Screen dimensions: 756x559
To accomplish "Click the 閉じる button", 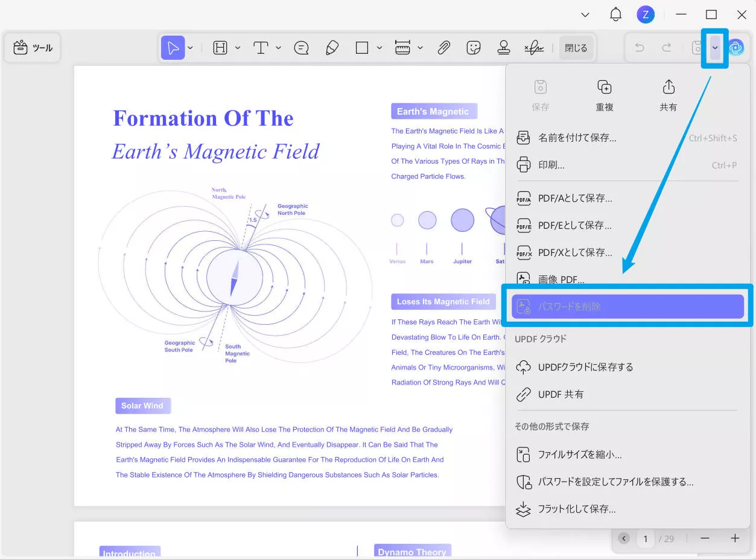I will click(576, 48).
